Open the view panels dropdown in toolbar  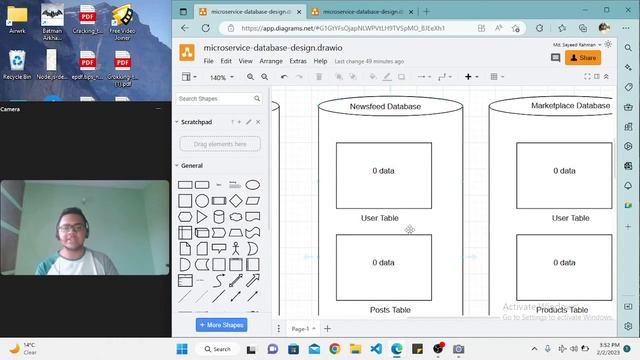pyautogui.click(x=189, y=77)
